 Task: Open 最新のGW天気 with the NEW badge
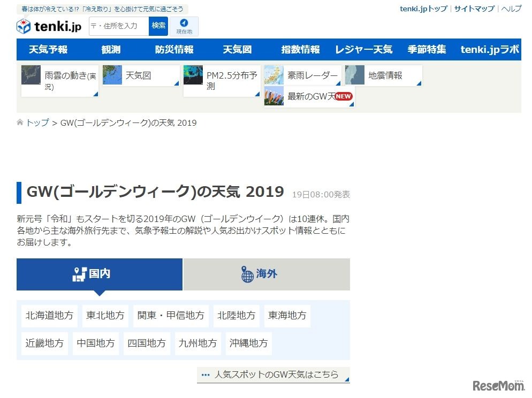click(308, 97)
